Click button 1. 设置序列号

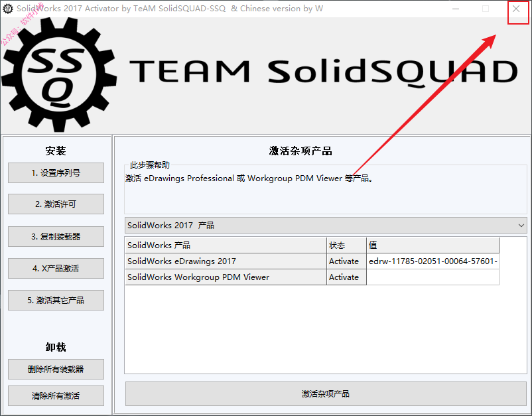click(x=56, y=173)
